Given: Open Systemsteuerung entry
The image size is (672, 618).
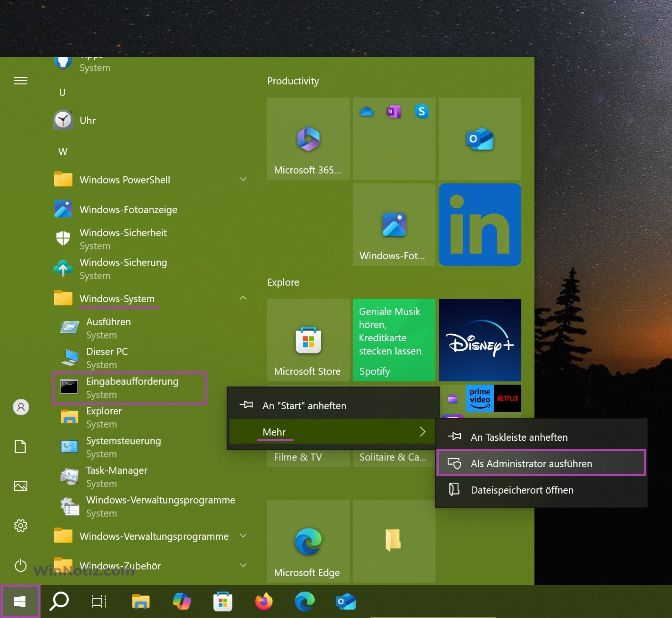Looking at the screenshot, I should pos(151,447).
